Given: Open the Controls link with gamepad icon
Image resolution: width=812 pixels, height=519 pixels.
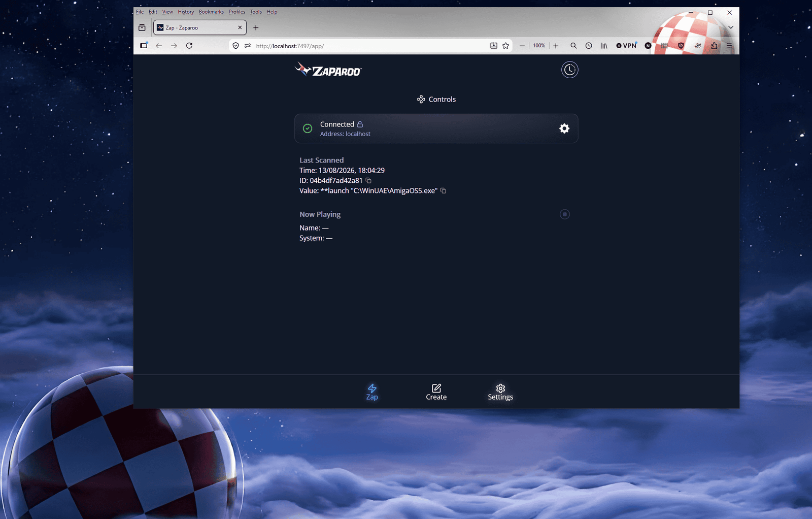Looking at the screenshot, I should 436,100.
